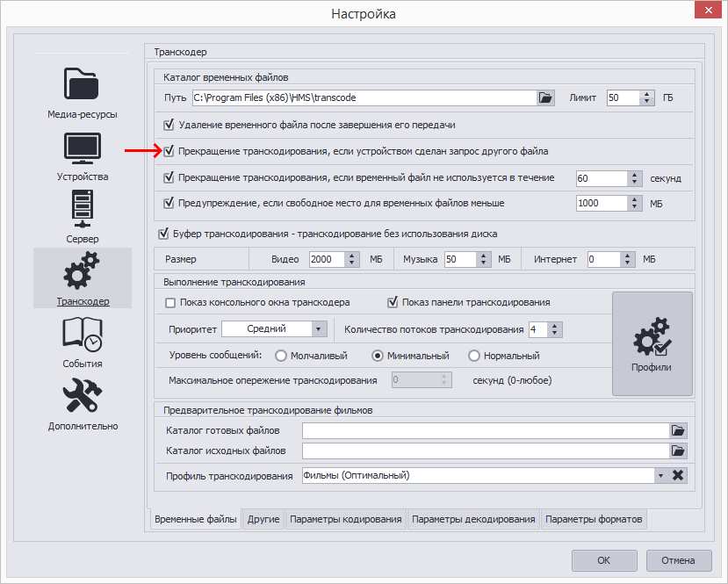Image resolution: width=728 pixels, height=584 pixels.
Task: Open the Профиль транскодирования dropdown list
Action: click(660, 475)
